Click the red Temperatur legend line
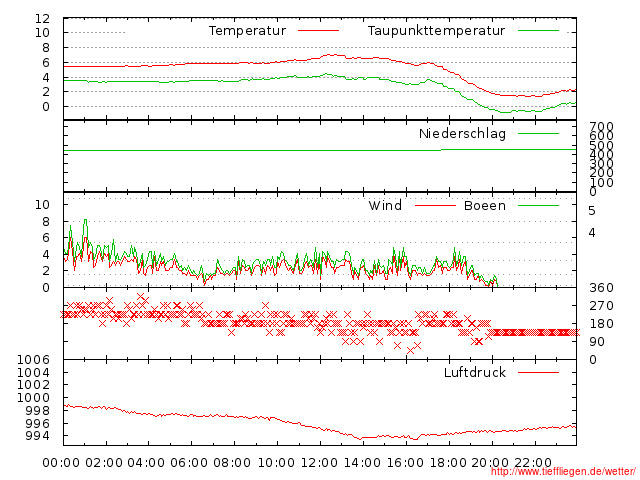The height and width of the screenshot is (480, 640). pos(318,31)
